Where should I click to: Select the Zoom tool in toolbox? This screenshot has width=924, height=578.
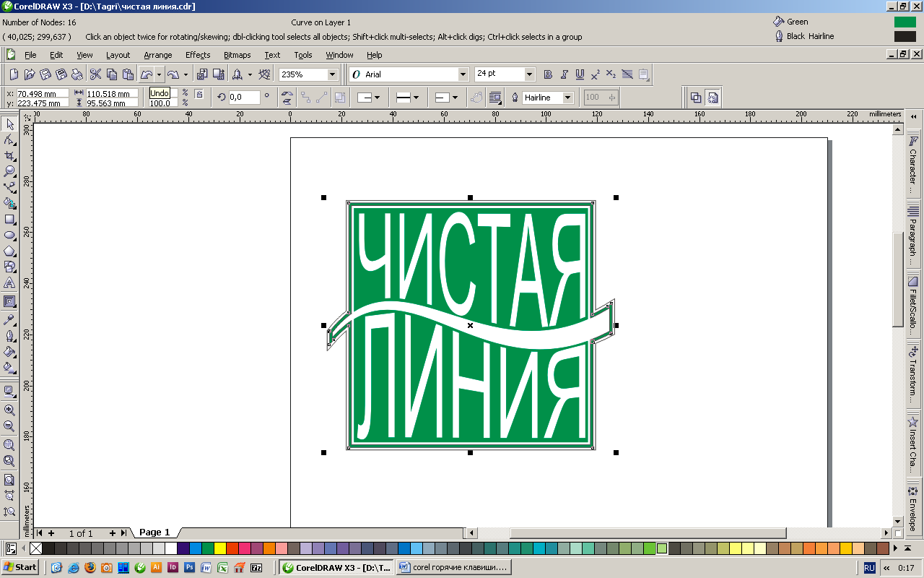(10, 172)
